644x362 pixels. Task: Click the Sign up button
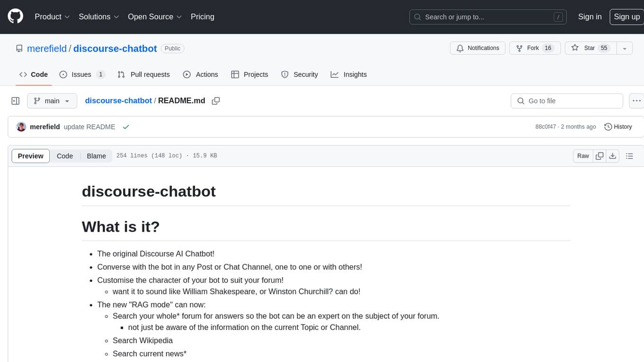(626, 17)
